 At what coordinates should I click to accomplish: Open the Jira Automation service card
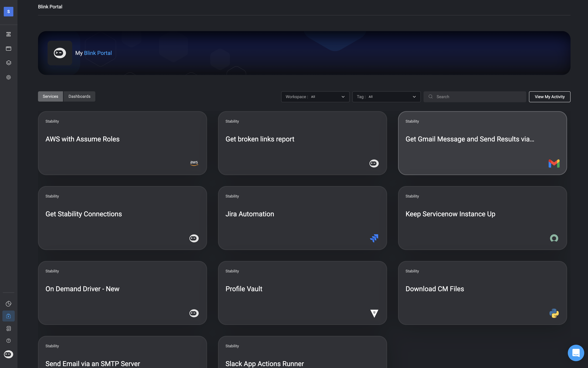(302, 218)
